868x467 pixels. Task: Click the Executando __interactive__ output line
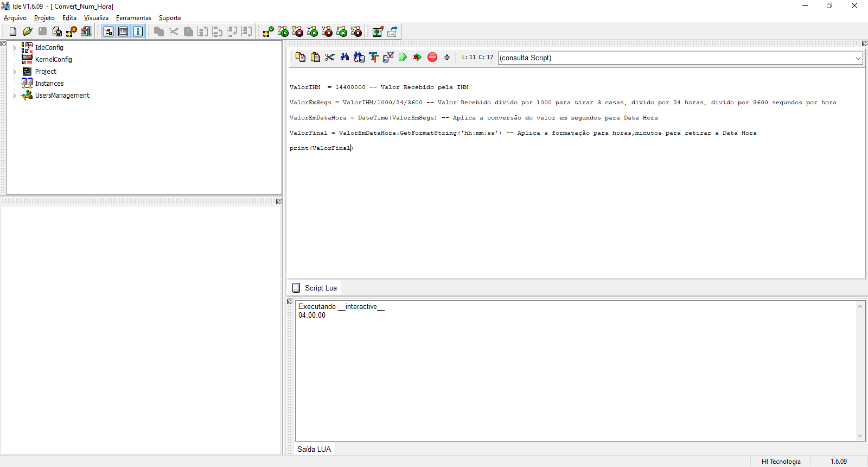pos(341,306)
